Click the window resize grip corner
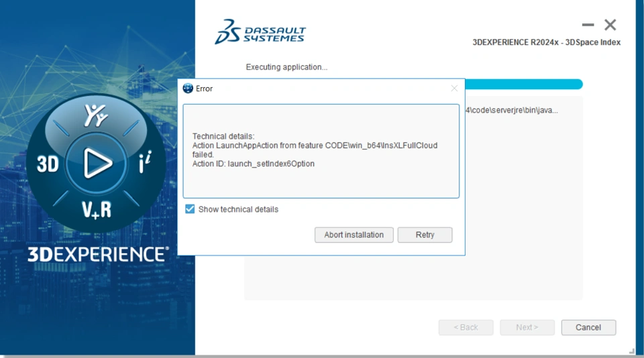Image resolution: width=644 pixels, height=358 pixels. 632,351
